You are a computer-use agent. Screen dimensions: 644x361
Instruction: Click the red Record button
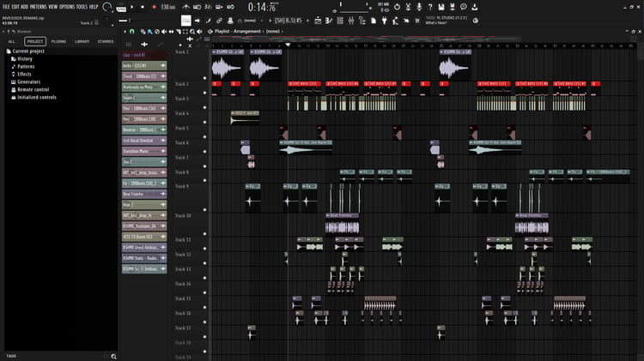coord(154,7)
